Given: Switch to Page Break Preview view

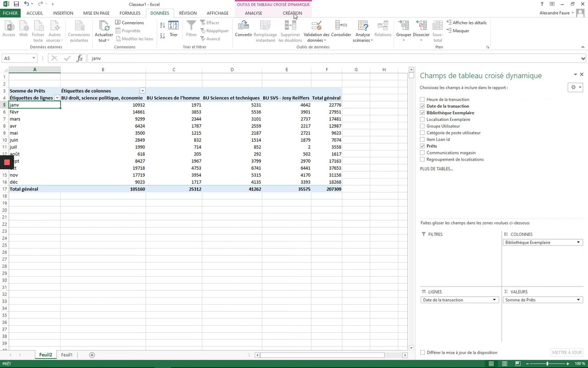Looking at the screenshot, I should tap(517, 364).
